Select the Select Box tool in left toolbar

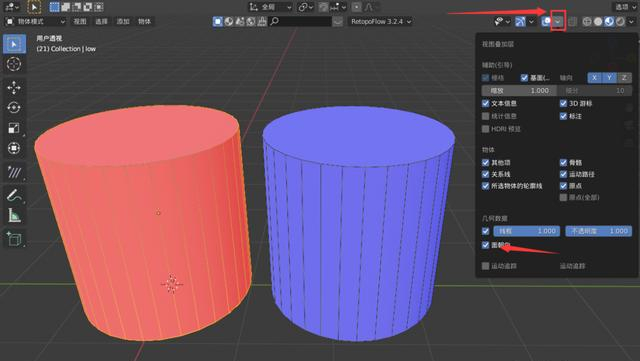click(x=14, y=44)
